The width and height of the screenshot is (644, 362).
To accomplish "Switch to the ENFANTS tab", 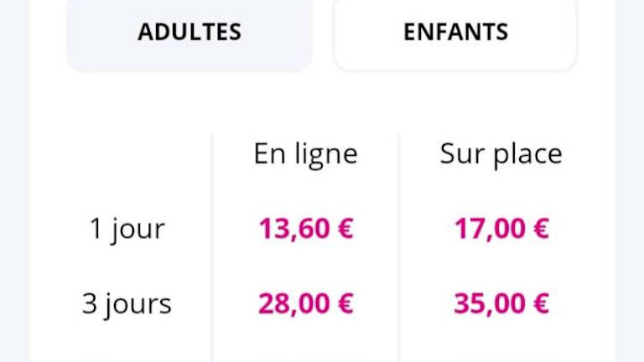I will point(455,33).
